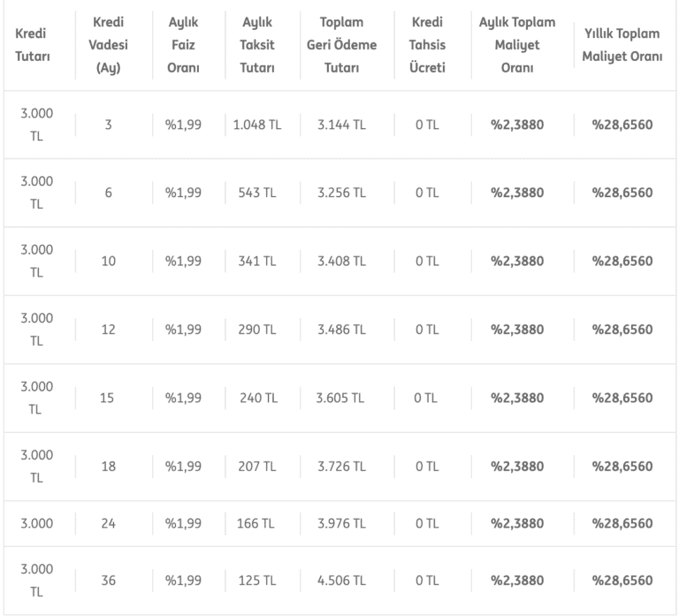This screenshot has height=616, width=679.
Task: Click the "Kredi Tutarı" column header
Action: [x=32, y=44]
